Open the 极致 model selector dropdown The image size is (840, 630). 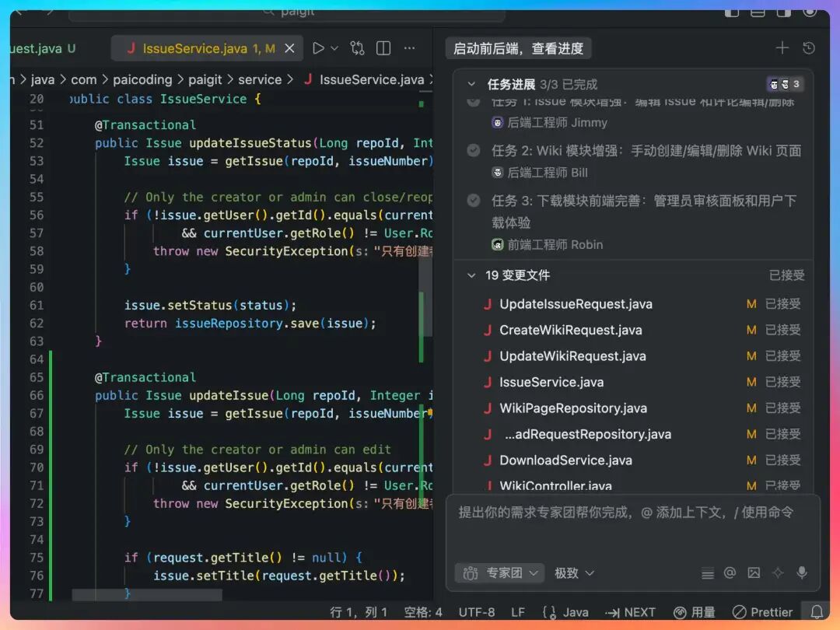tap(573, 572)
